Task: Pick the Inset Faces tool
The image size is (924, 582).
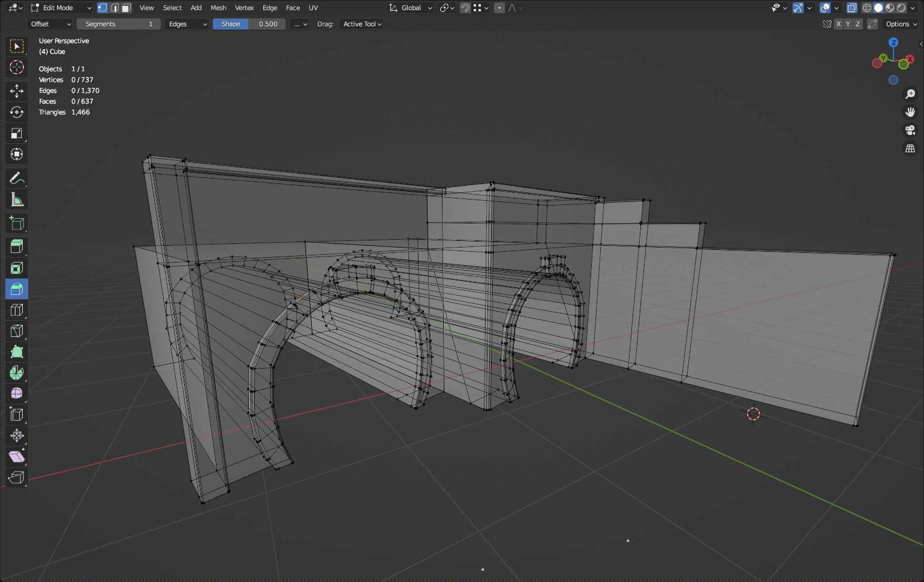Action: click(17, 268)
